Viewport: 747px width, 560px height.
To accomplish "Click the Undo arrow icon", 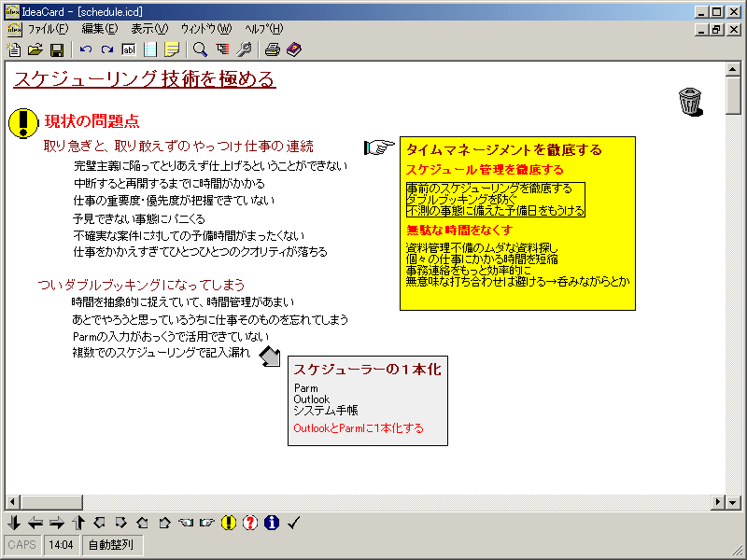I will tap(86, 49).
